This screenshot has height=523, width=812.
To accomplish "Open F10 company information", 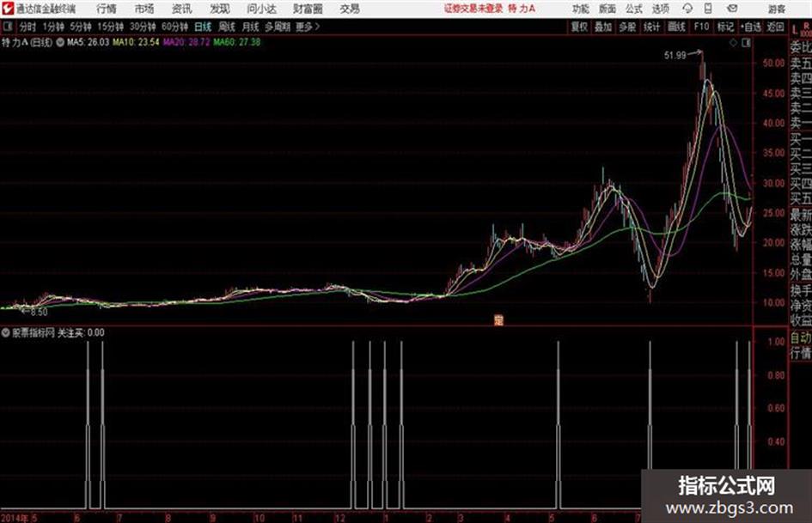I will [x=701, y=27].
